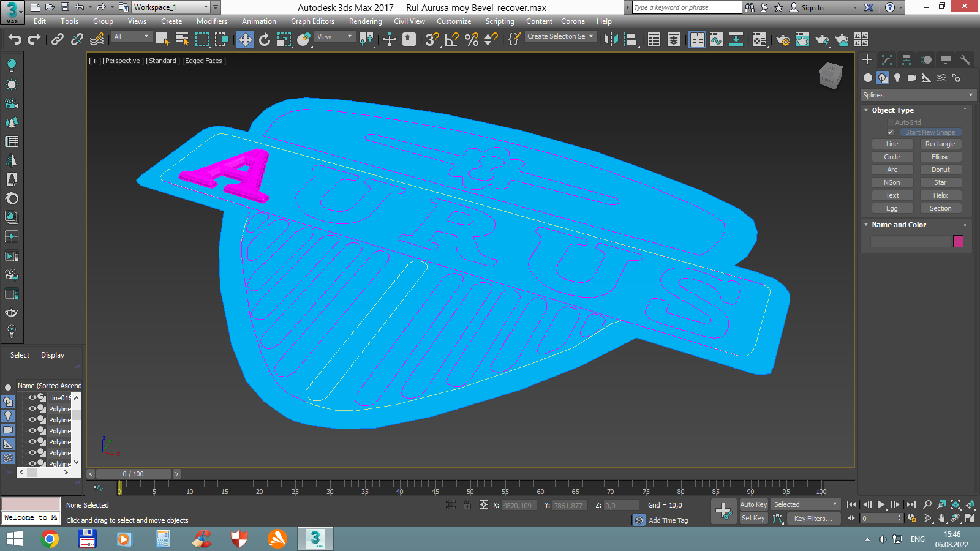Untick the Start New Shape checkbox

tap(891, 132)
